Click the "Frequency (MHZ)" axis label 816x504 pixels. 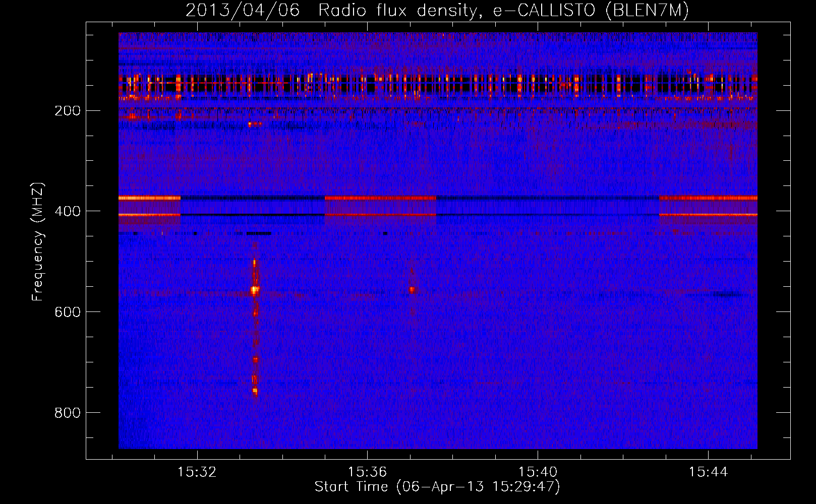38,242
